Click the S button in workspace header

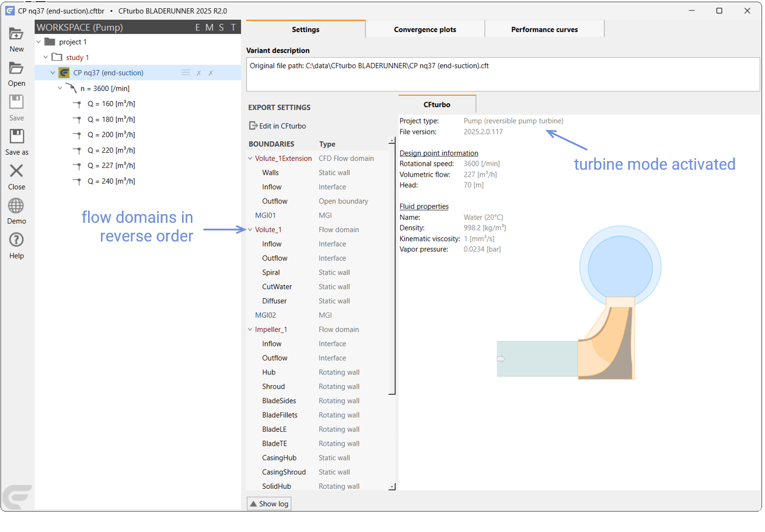pos(221,27)
